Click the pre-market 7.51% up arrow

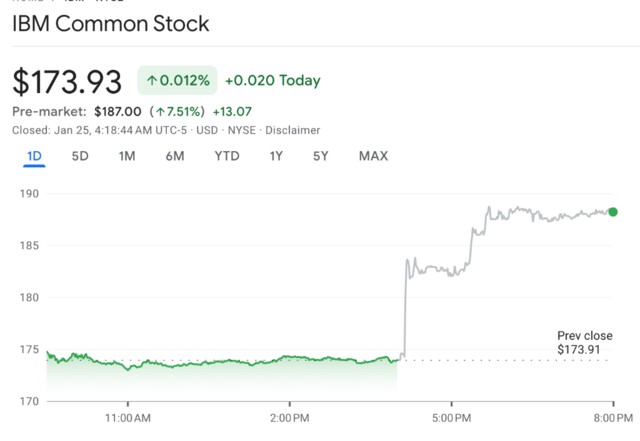click(x=158, y=112)
